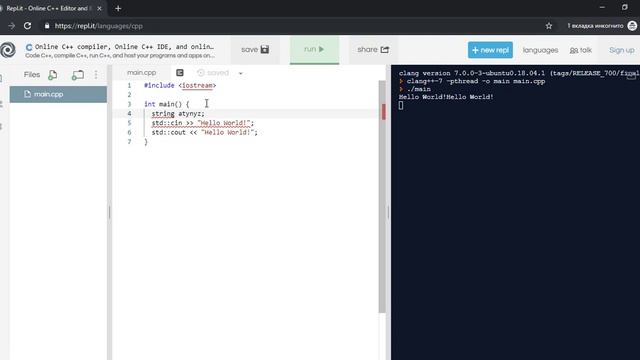Click the #include <iostream> line
Image resolution: width=640 pixels, height=360 pixels.
(180, 85)
